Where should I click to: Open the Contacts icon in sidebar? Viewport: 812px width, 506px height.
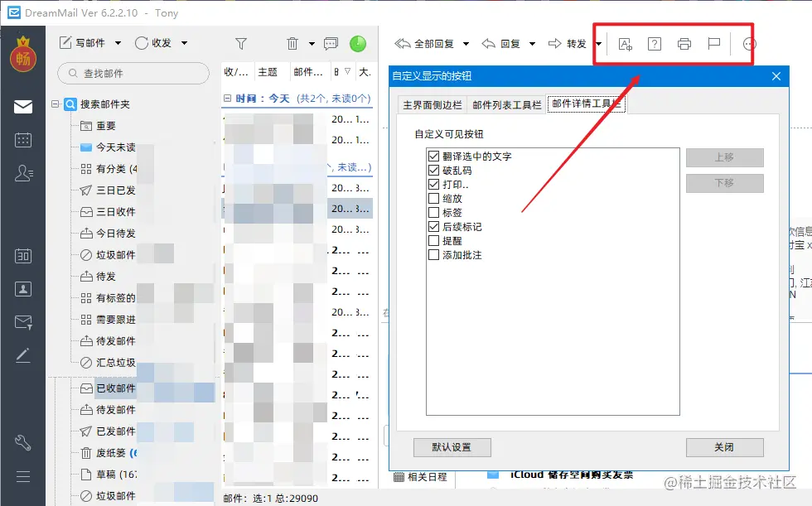(x=24, y=173)
